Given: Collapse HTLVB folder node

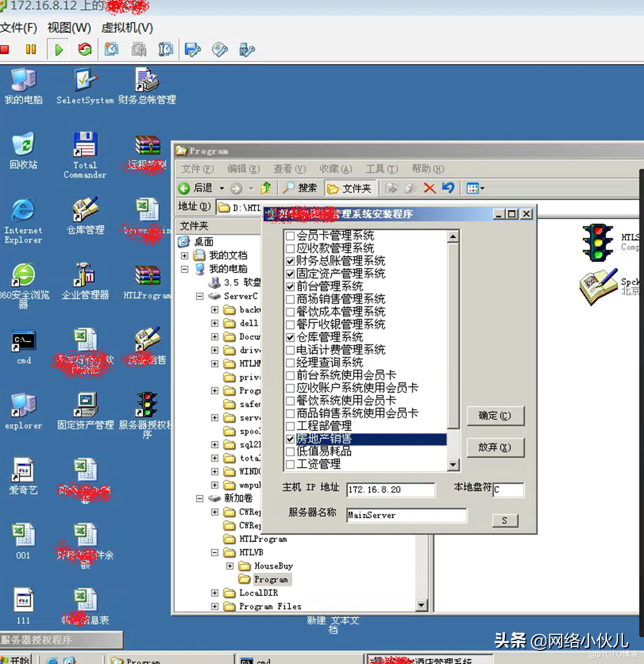Looking at the screenshot, I should pos(215,553).
